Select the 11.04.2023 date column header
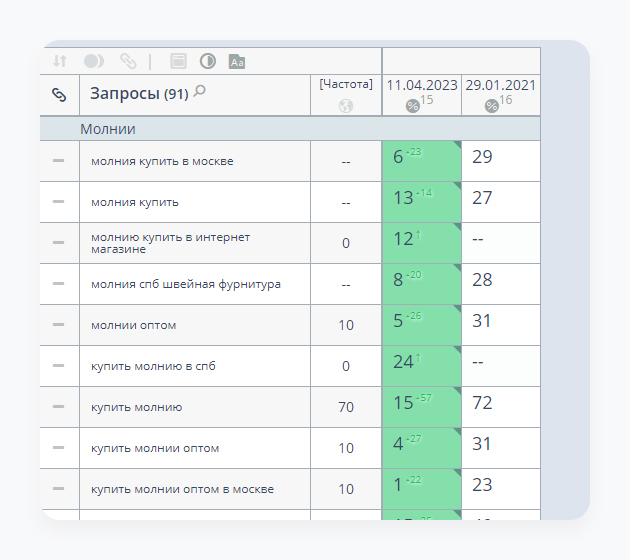 pos(421,85)
